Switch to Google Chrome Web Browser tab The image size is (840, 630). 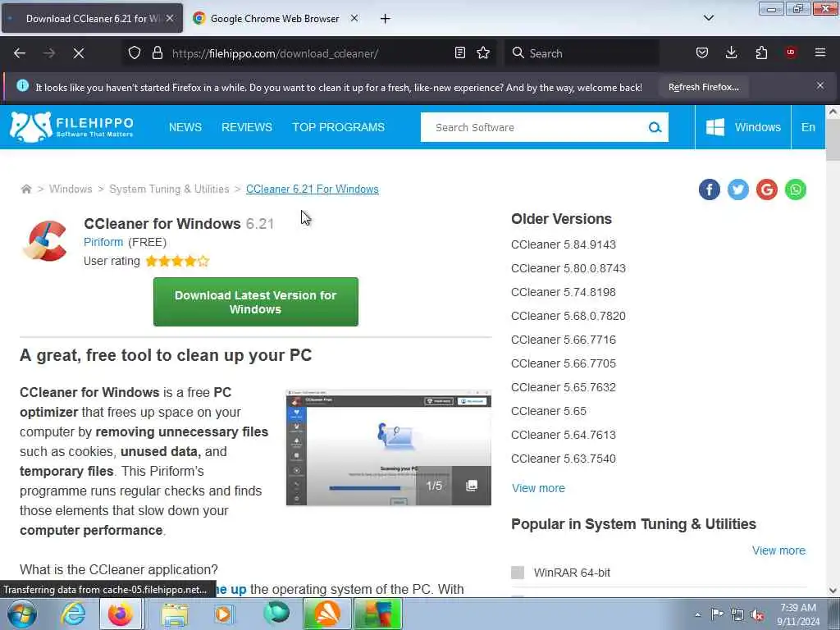click(x=274, y=18)
